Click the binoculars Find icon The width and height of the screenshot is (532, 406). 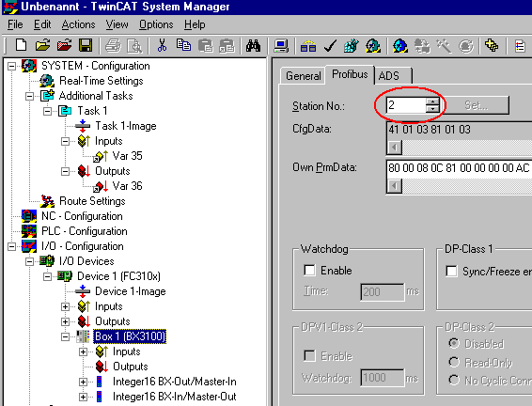click(254, 45)
